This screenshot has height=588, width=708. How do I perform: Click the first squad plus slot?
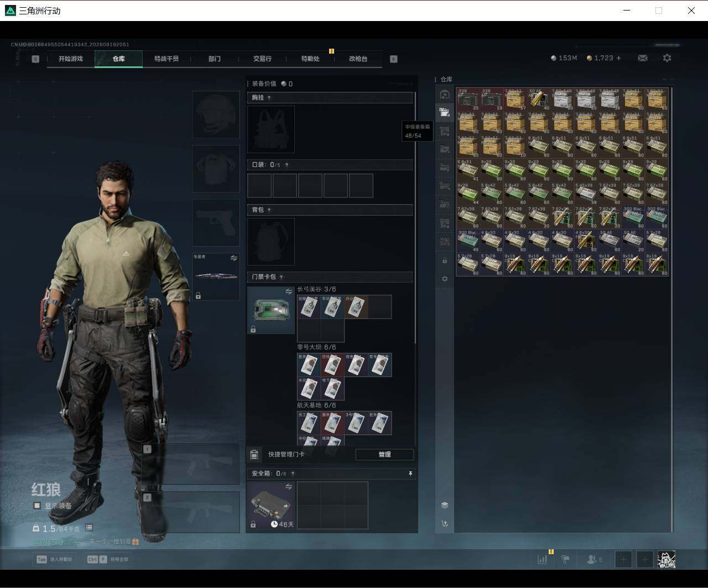pyautogui.click(x=623, y=559)
